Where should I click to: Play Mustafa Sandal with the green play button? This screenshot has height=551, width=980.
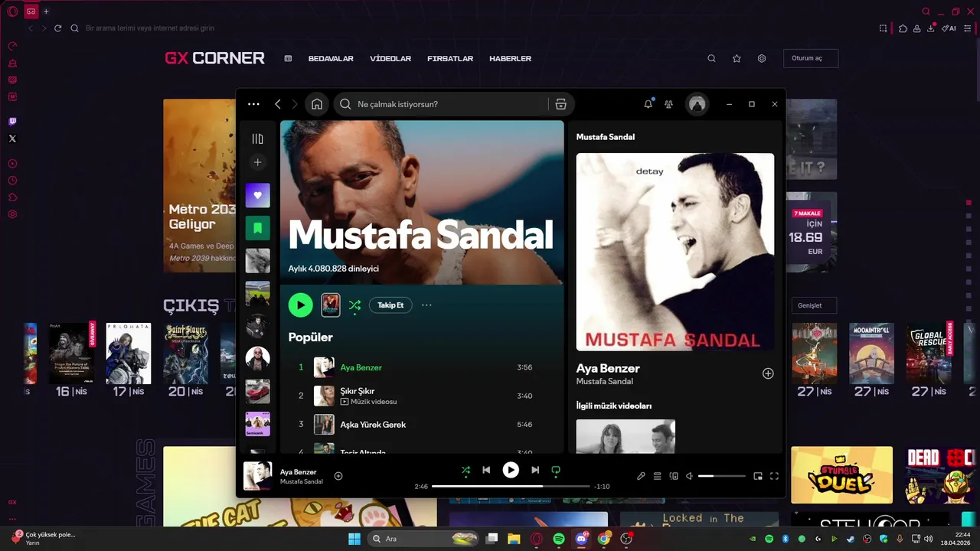tap(300, 305)
